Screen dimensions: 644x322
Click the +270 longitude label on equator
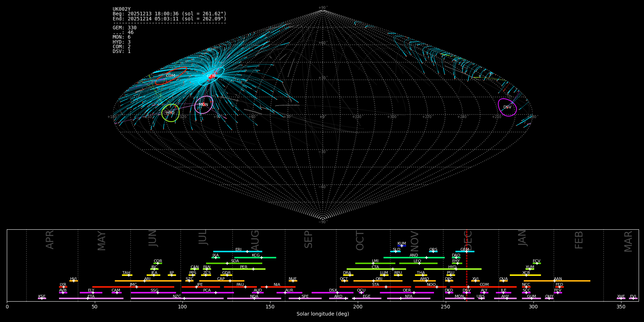click(x=427, y=117)
